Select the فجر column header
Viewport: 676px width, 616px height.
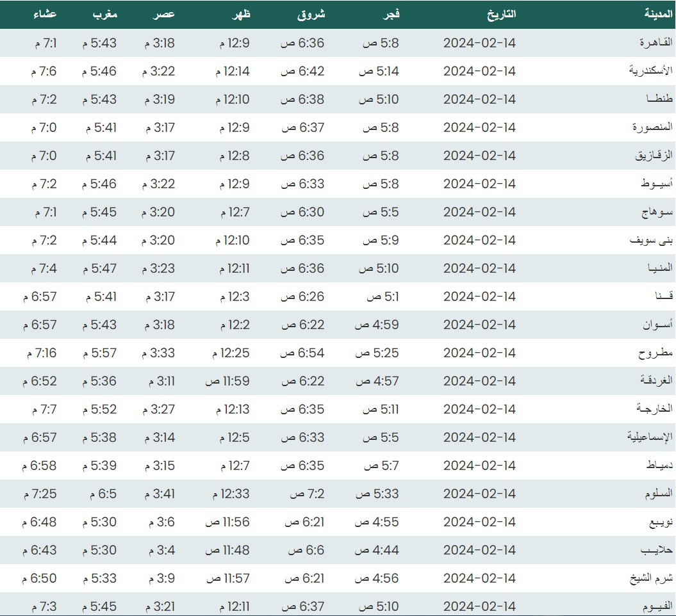[390, 14]
